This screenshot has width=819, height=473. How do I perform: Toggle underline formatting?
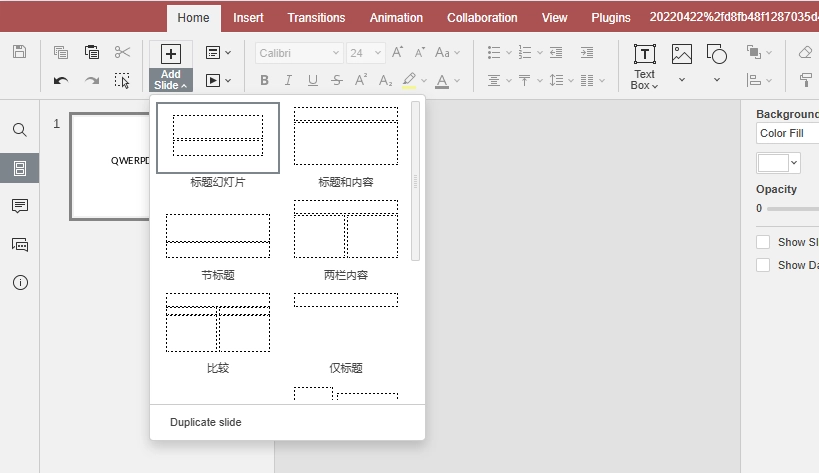pos(312,80)
